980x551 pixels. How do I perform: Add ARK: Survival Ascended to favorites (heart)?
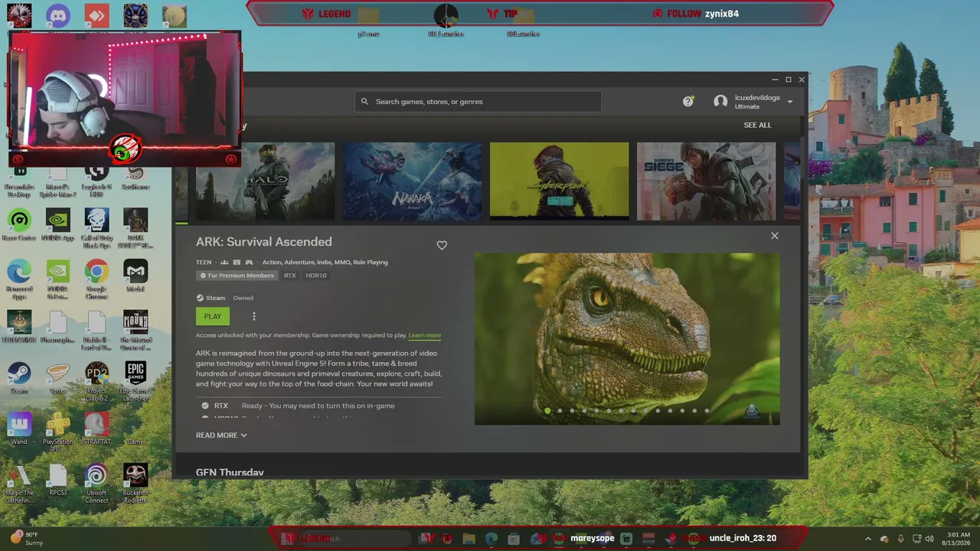(x=442, y=245)
